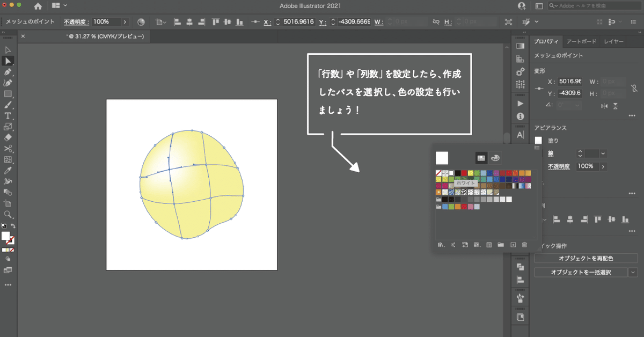Switch swatches view to color themes palette

pos(494,158)
